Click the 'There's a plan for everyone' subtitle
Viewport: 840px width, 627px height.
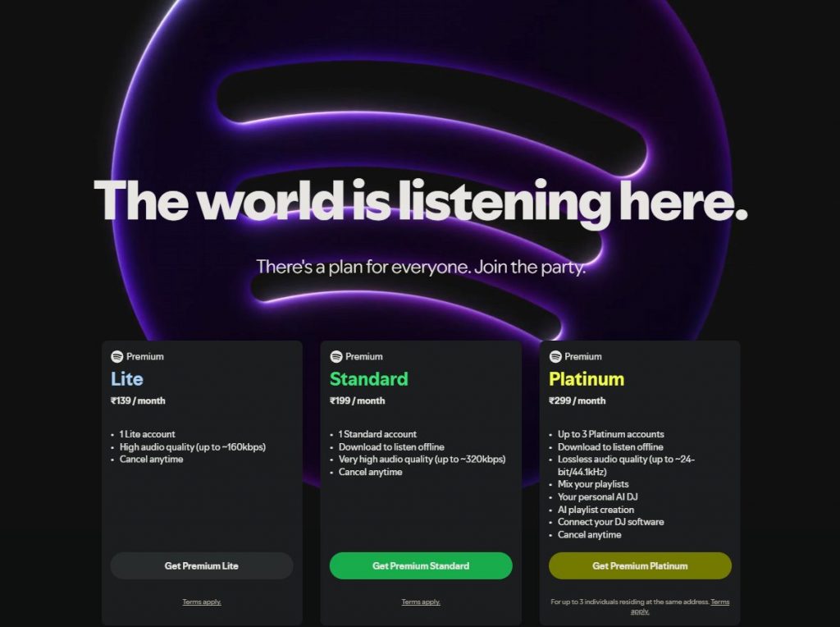pos(421,267)
